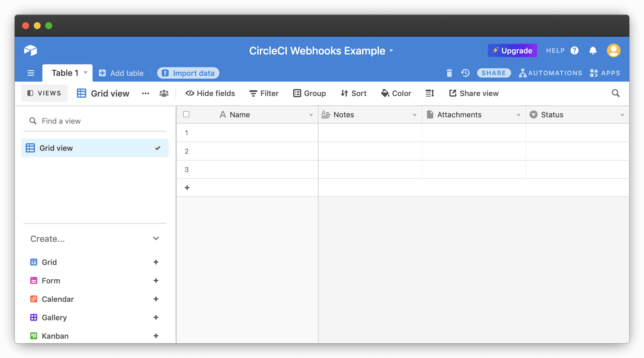
Task: Add a new Form view plus
Action: pos(156,281)
